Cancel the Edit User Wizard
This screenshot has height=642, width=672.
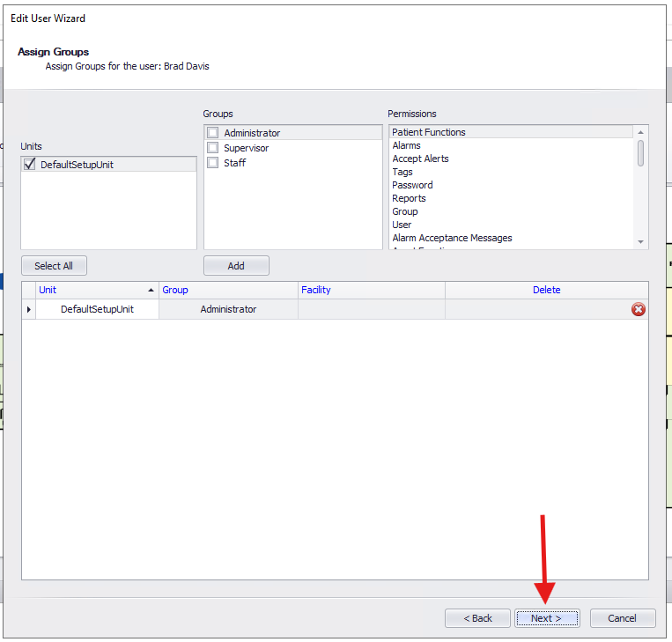pos(622,618)
